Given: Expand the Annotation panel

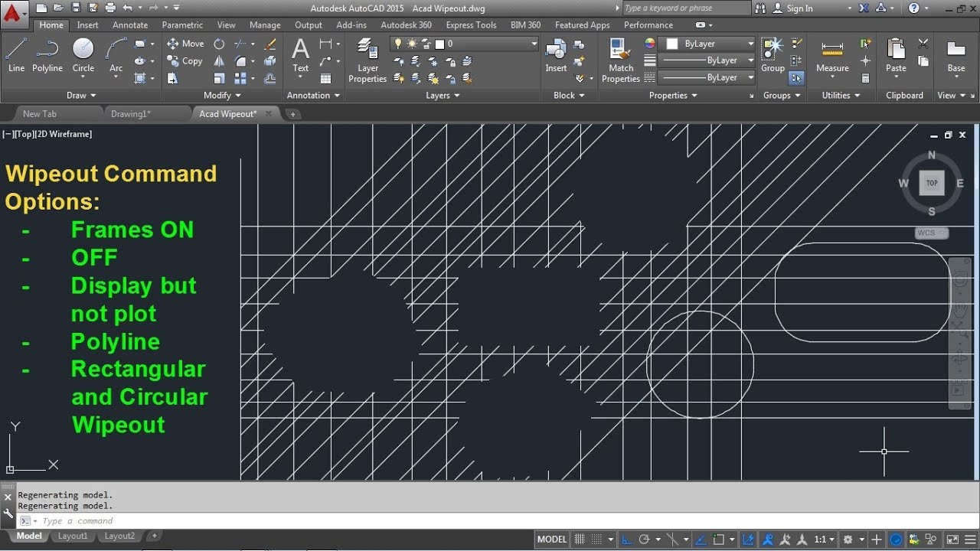Looking at the screenshot, I should point(313,96).
